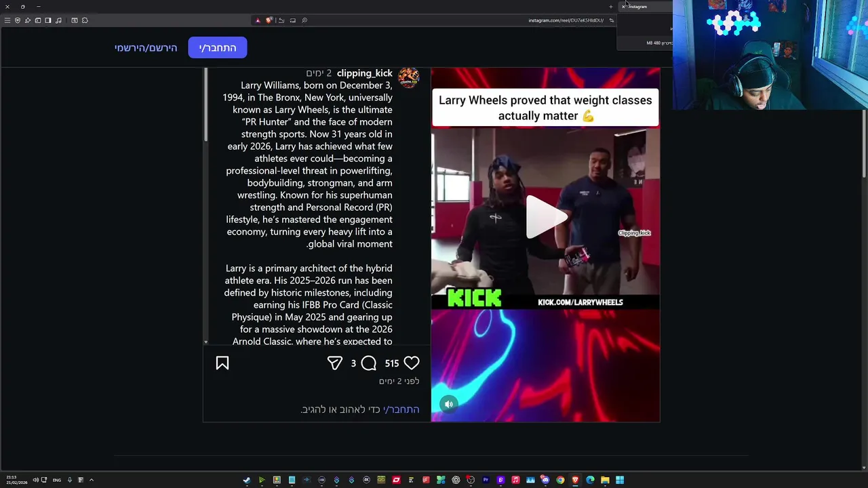Click the microphone tray icon
The height and width of the screenshot is (488, 868).
(x=69, y=480)
